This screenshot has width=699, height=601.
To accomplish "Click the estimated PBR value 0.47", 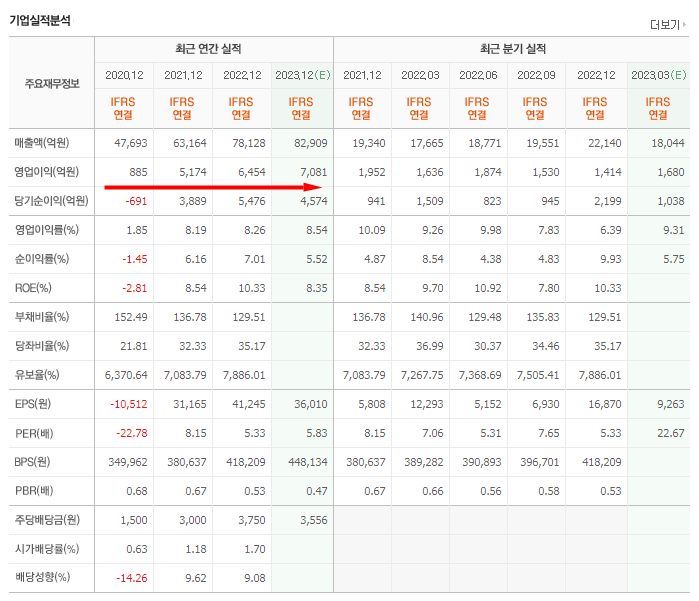I will (x=317, y=491).
